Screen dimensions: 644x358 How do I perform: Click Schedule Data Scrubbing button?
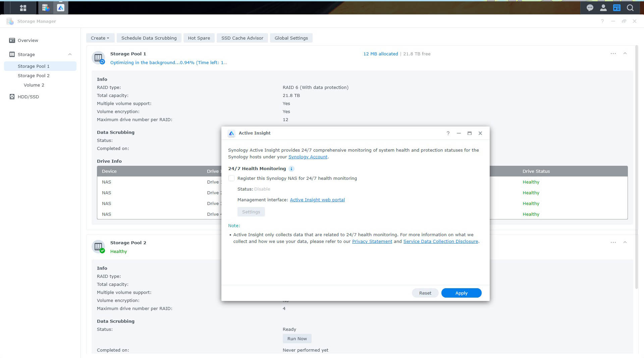(x=149, y=38)
